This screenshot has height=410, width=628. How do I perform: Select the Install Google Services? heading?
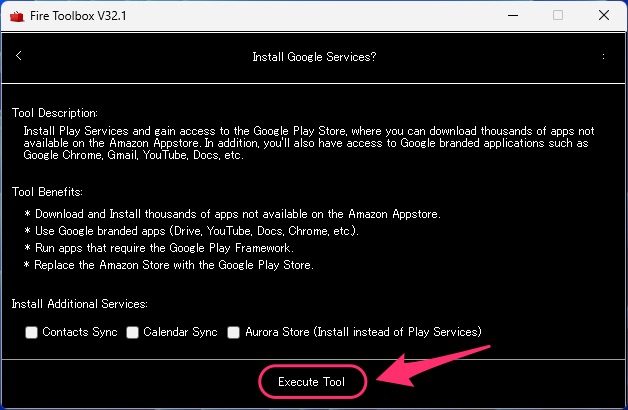pyautogui.click(x=314, y=57)
